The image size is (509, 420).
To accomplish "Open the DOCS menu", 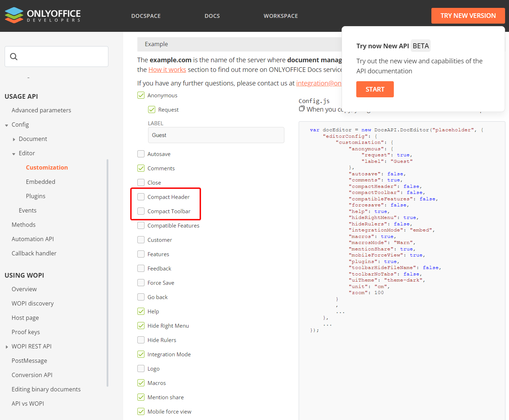I will click(x=212, y=16).
